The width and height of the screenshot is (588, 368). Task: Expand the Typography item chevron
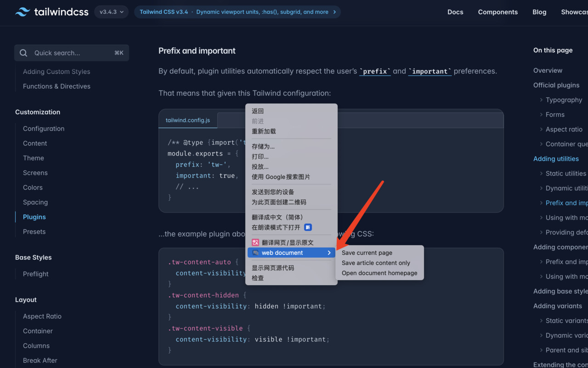541,100
